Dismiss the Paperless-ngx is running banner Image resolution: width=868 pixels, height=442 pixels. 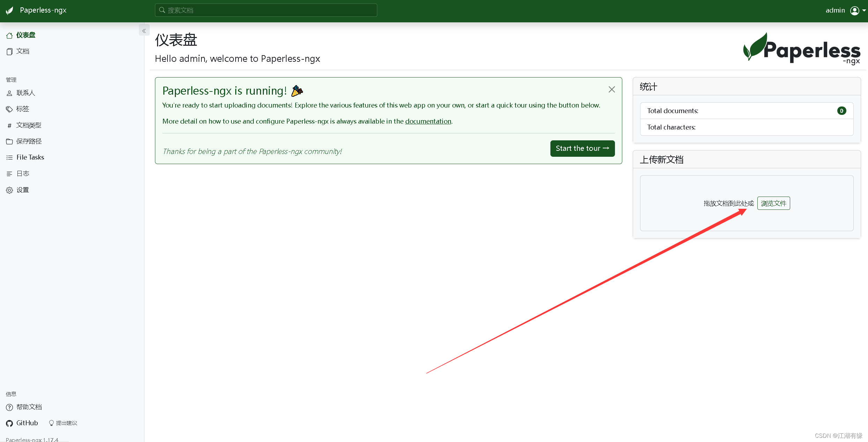point(611,89)
